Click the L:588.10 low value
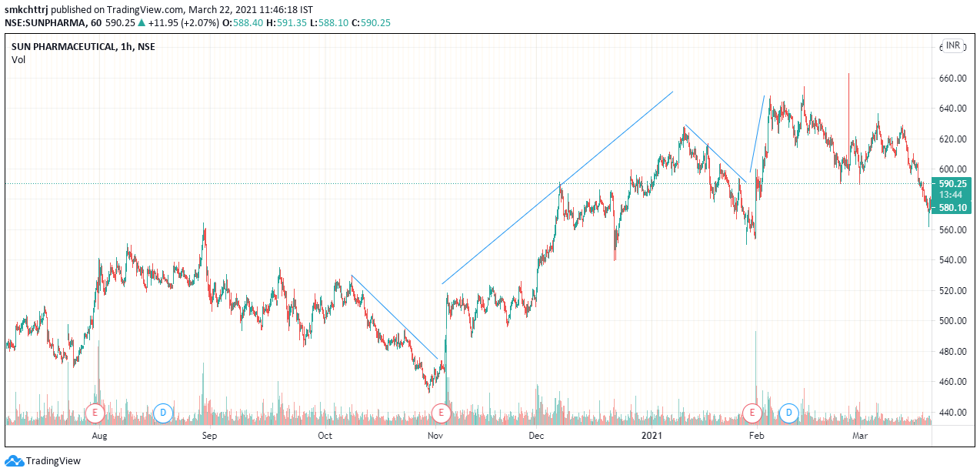 click(330, 23)
